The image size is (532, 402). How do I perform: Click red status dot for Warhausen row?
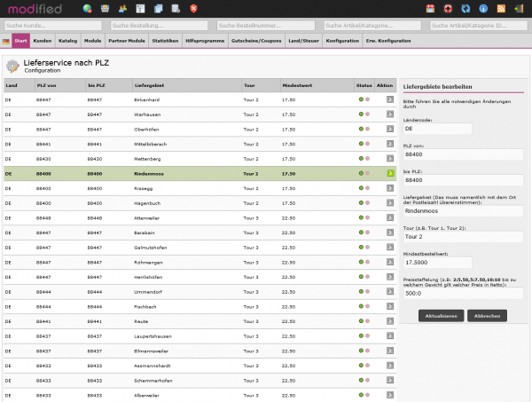click(367, 114)
